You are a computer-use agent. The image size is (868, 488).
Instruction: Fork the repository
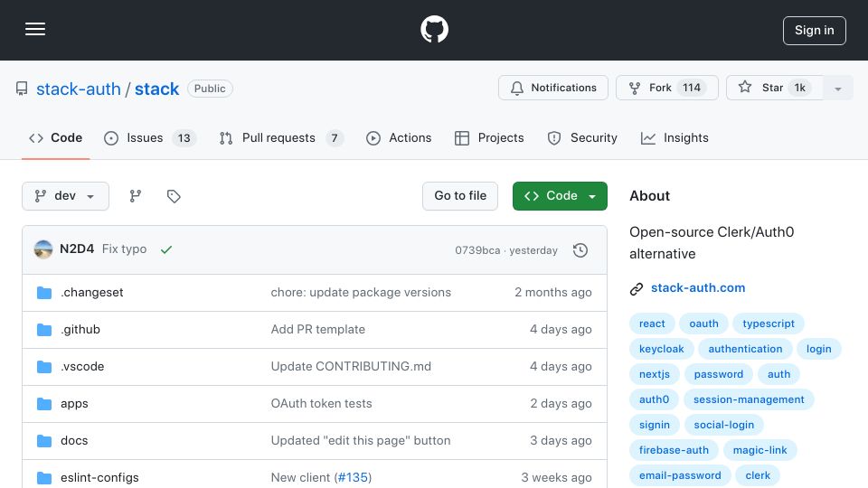pyautogui.click(x=666, y=88)
